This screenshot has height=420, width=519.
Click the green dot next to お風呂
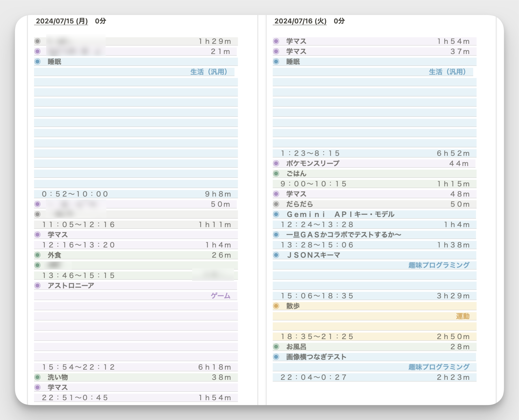[x=276, y=347]
